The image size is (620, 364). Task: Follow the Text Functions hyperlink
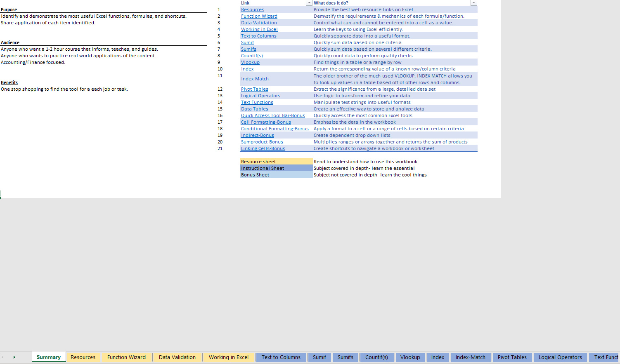click(257, 102)
